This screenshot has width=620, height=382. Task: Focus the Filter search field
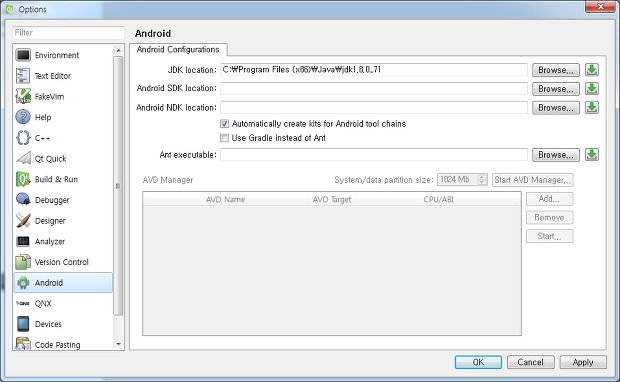[68, 33]
